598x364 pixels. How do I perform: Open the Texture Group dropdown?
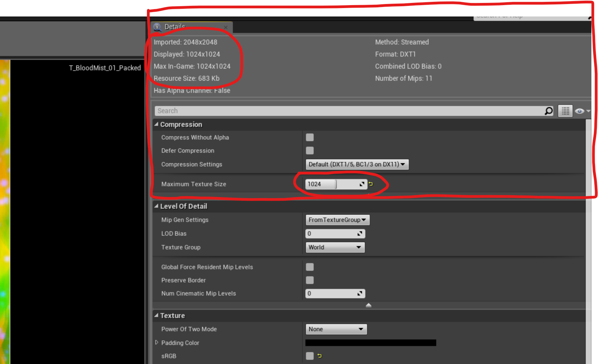(x=335, y=248)
